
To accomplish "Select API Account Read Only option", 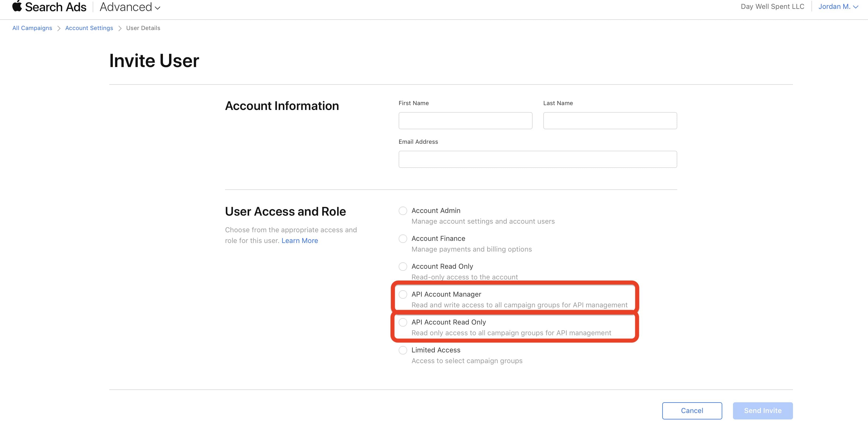I will (403, 322).
